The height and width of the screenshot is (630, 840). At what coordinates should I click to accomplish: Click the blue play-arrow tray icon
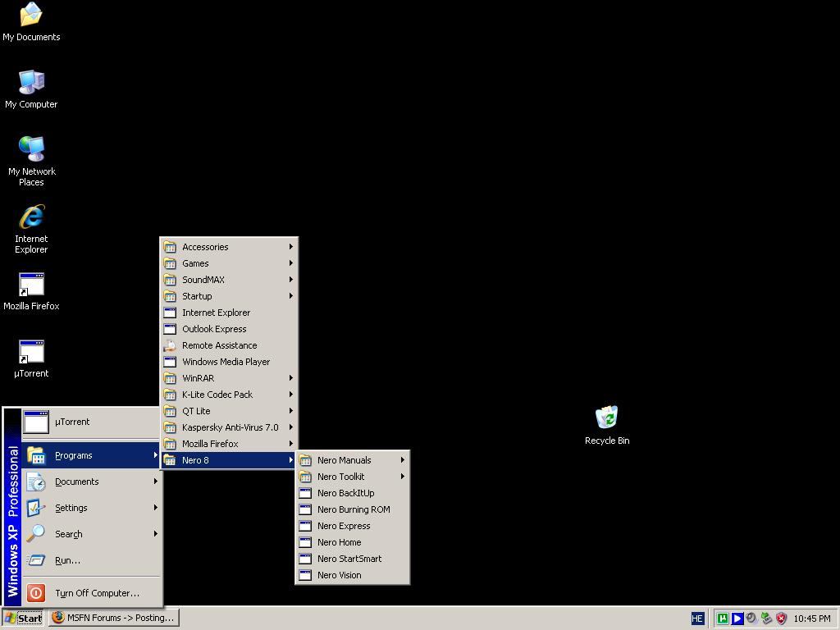click(x=737, y=619)
